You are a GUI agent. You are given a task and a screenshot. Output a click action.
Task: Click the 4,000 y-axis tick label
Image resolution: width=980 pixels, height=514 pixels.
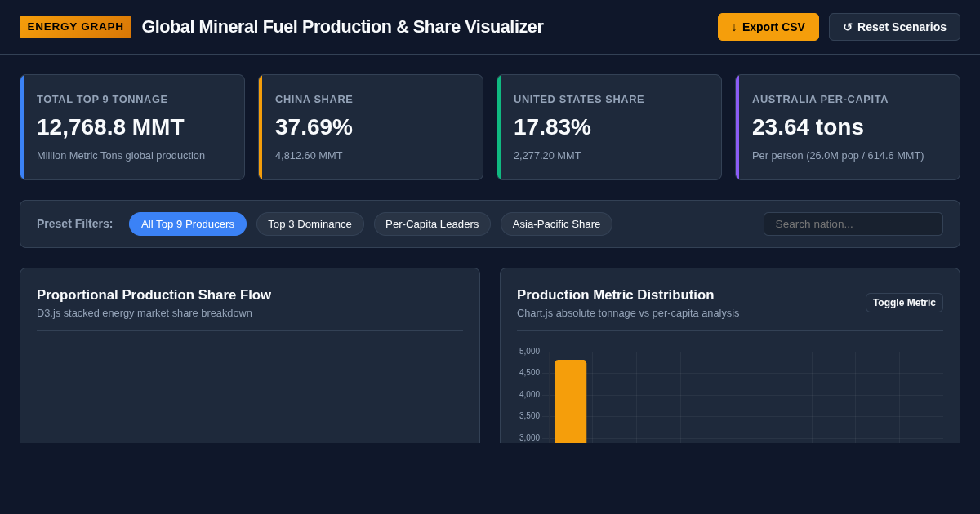tap(529, 395)
